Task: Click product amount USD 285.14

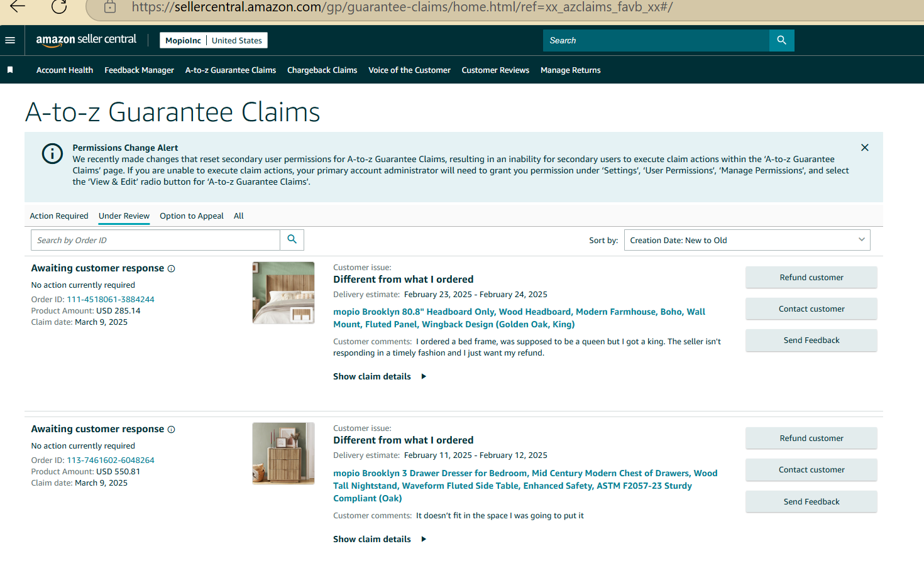Action: pyautogui.click(x=118, y=310)
